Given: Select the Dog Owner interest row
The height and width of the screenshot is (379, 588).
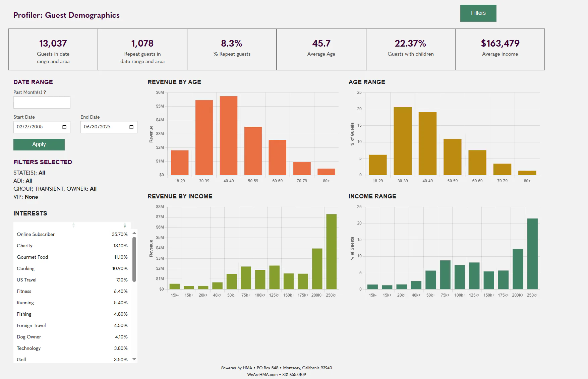Looking at the screenshot, I should pos(72,337).
